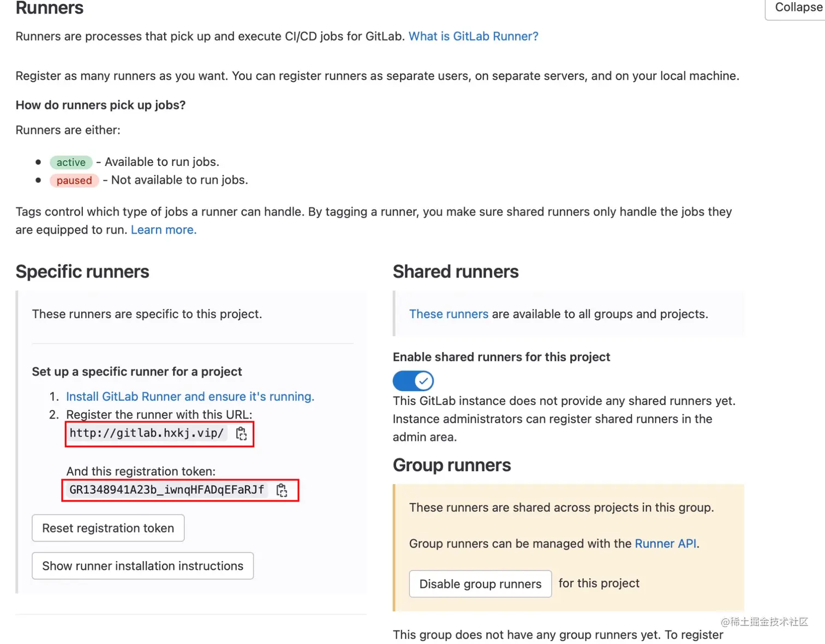
Task: Copy the registration token with clipboard icon
Action: click(x=282, y=490)
